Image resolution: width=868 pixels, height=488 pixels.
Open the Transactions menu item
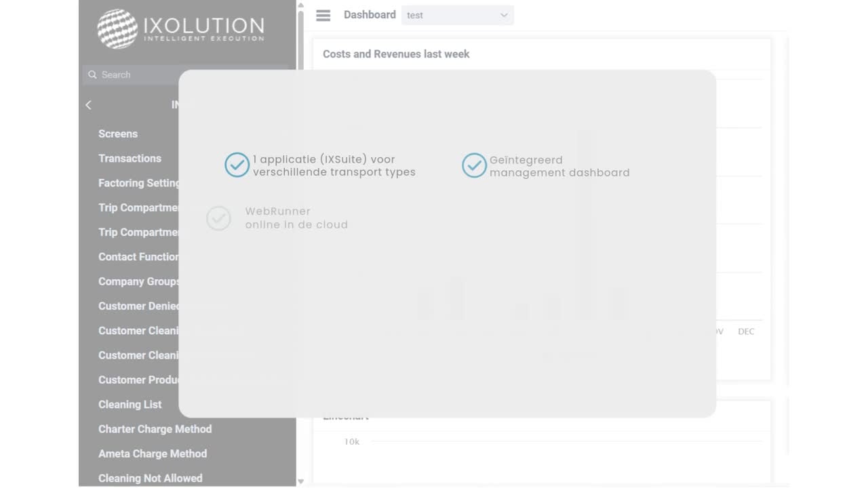point(130,159)
